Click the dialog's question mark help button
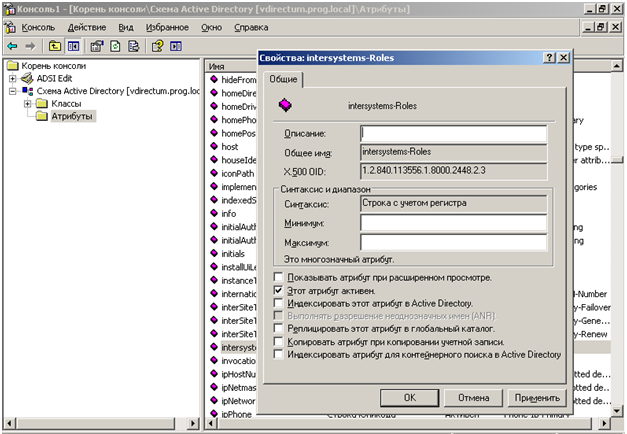 (549, 58)
